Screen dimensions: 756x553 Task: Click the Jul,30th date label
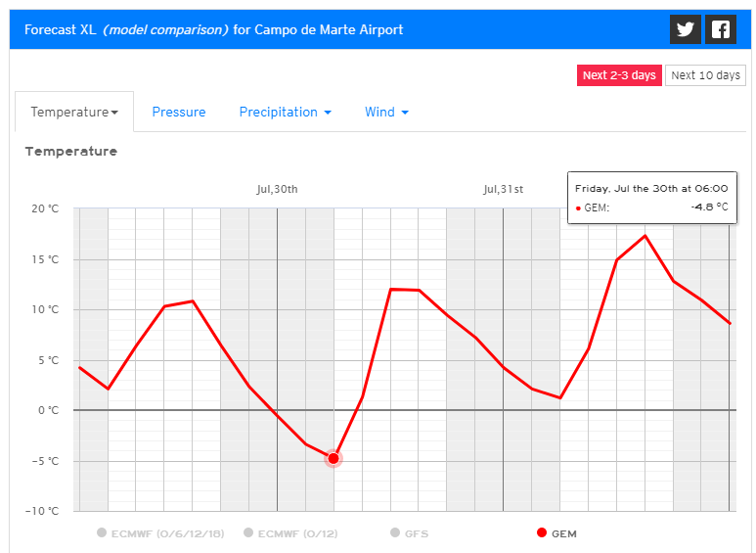pos(277,189)
